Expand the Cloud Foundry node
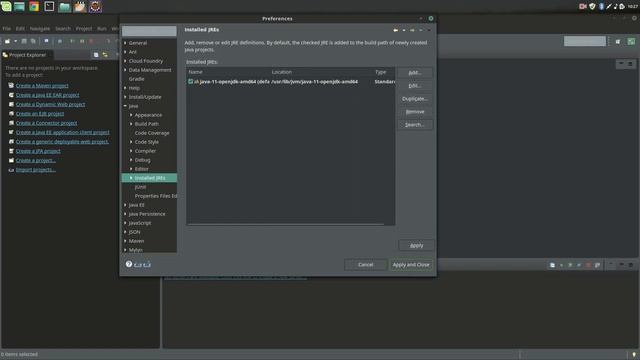Screen dimensions: 640x360 click(125, 61)
